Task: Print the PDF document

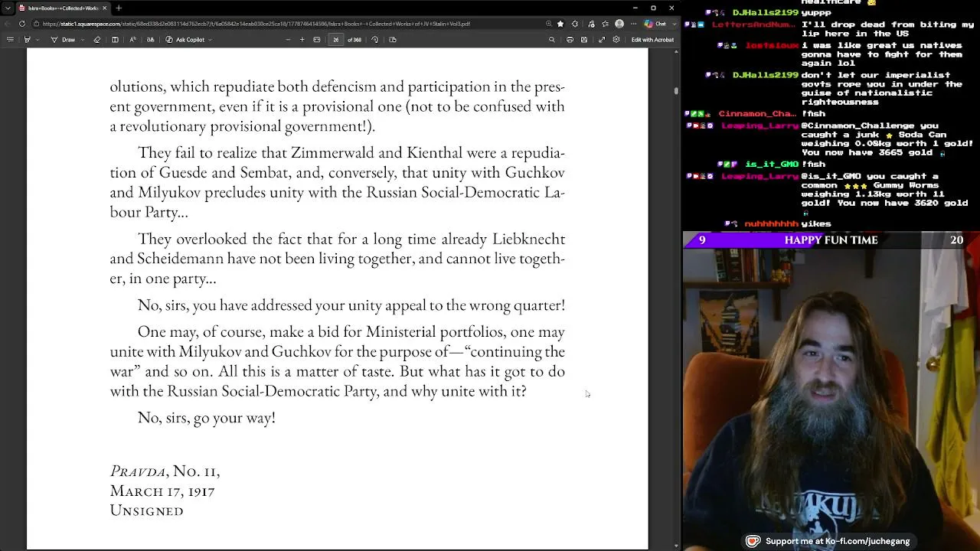Action: coord(570,40)
